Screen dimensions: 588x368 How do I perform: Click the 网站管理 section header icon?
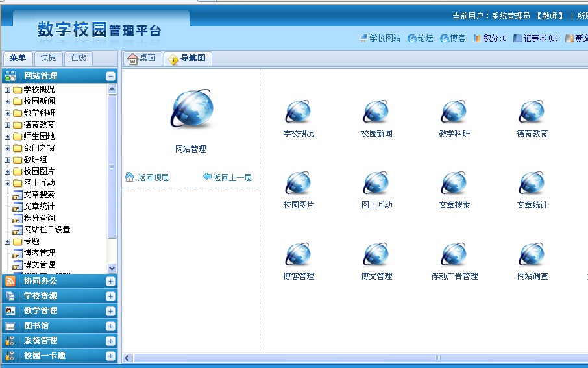(10, 76)
